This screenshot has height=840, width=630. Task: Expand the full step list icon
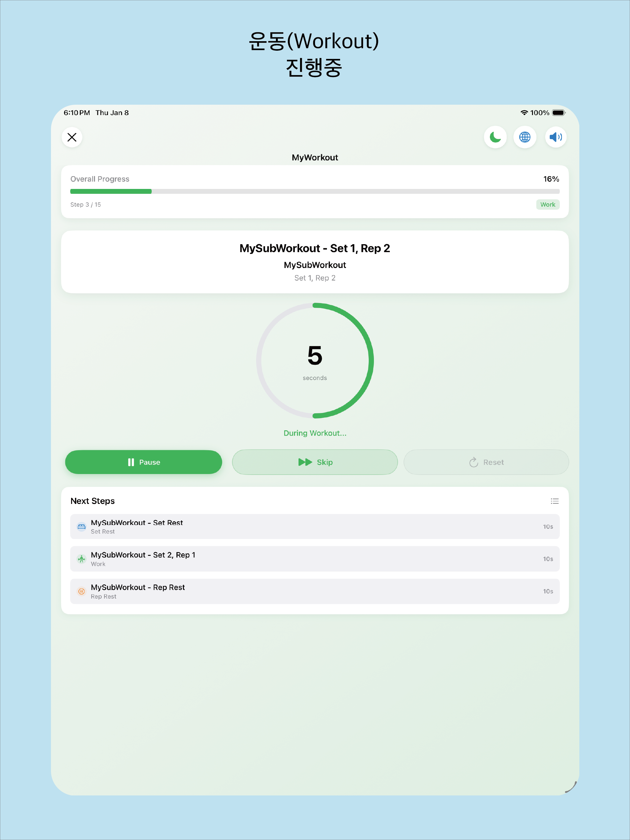(554, 501)
